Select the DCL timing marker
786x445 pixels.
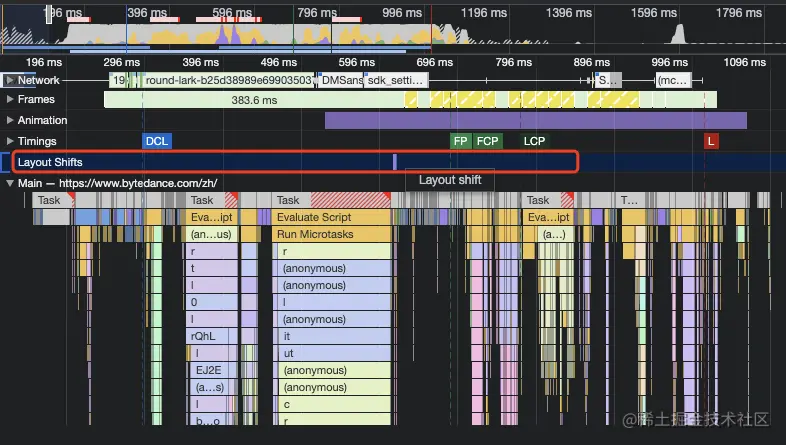point(157,141)
